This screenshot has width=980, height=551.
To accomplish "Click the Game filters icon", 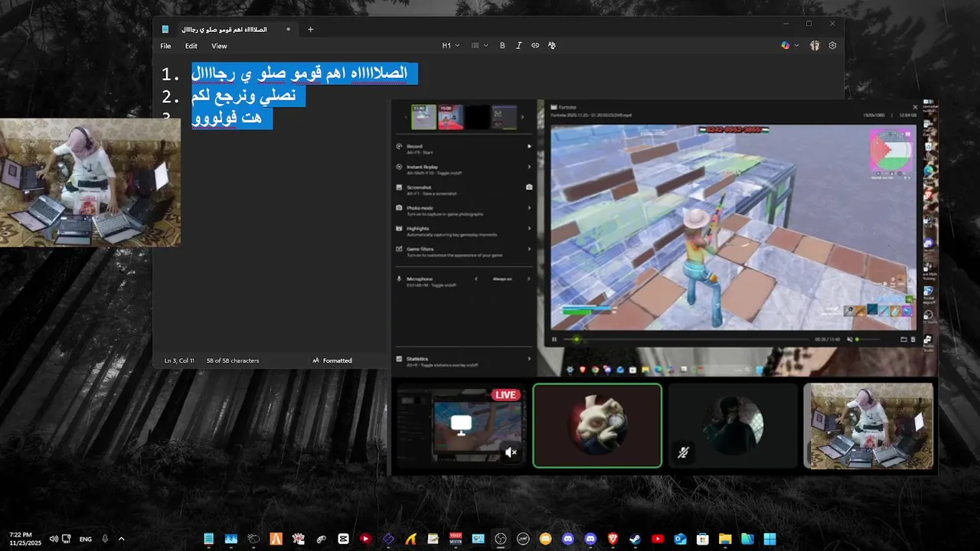I will [x=399, y=249].
